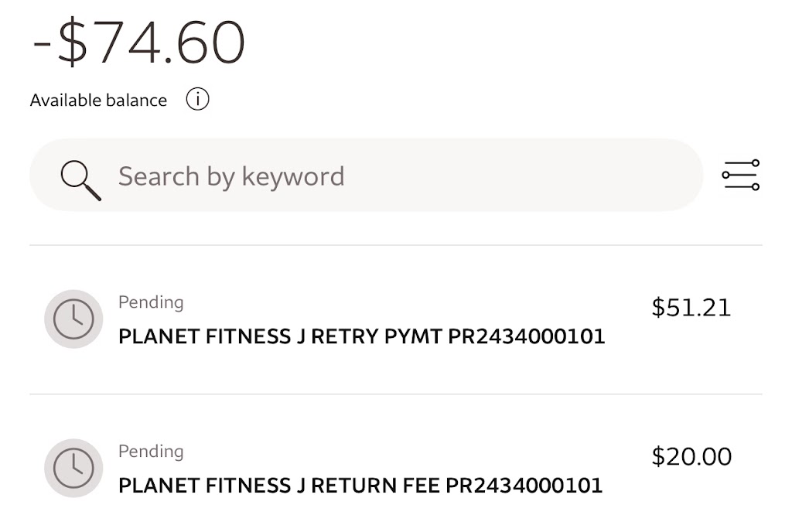
Task: Tap the Pending status above RETURN FEE
Action: 151,452
